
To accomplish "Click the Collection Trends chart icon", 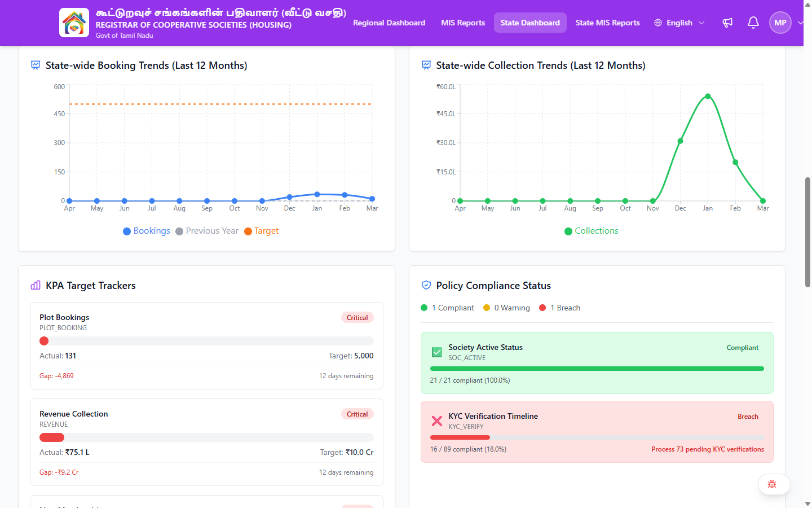I will pos(426,65).
